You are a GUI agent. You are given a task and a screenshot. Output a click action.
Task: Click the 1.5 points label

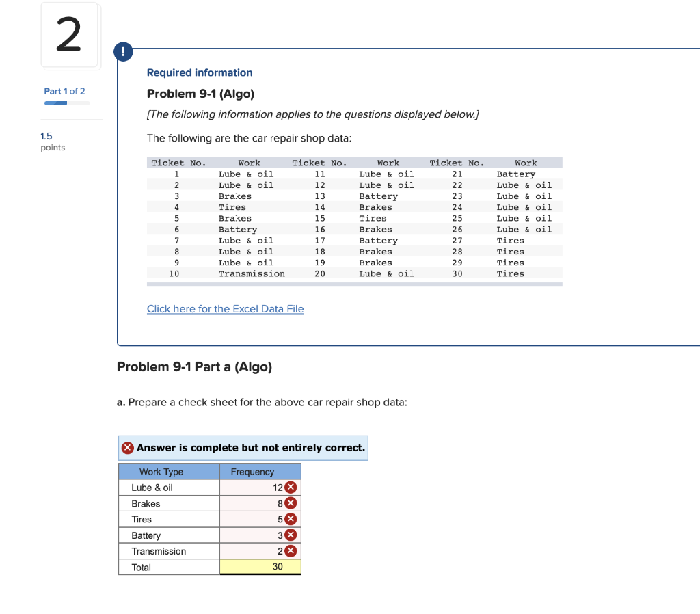click(x=52, y=141)
